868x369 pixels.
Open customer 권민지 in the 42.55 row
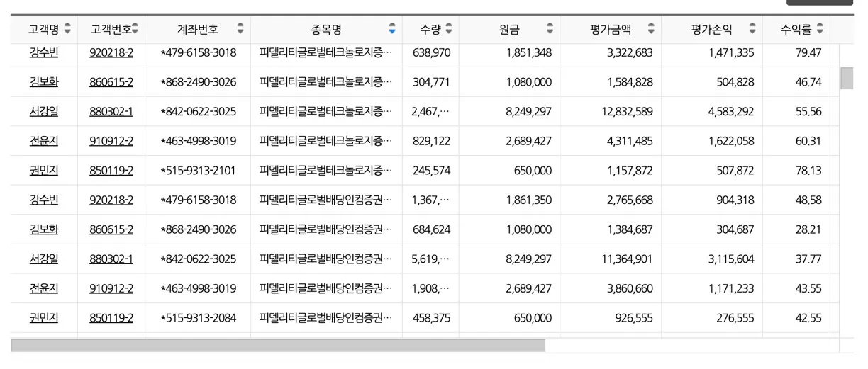pyautogui.click(x=44, y=318)
